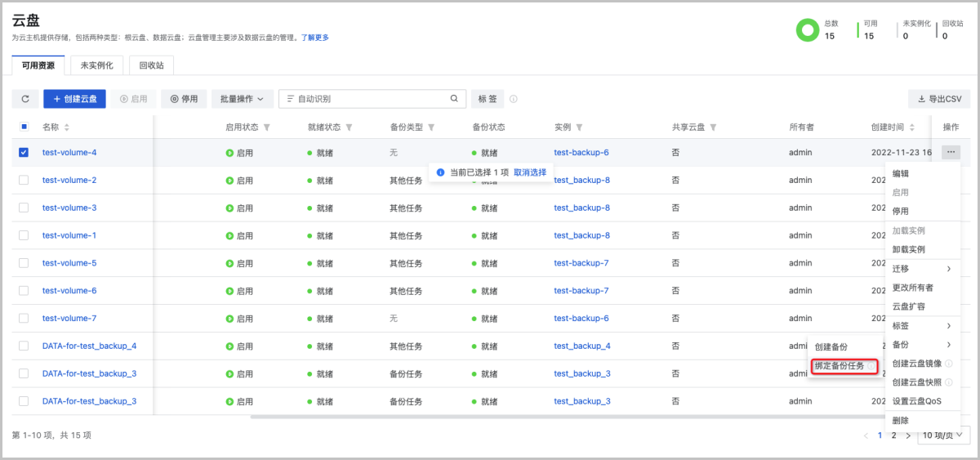Sort by 名称 column sort arrows
The width and height of the screenshot is (980, 460).
click(67, 127)
